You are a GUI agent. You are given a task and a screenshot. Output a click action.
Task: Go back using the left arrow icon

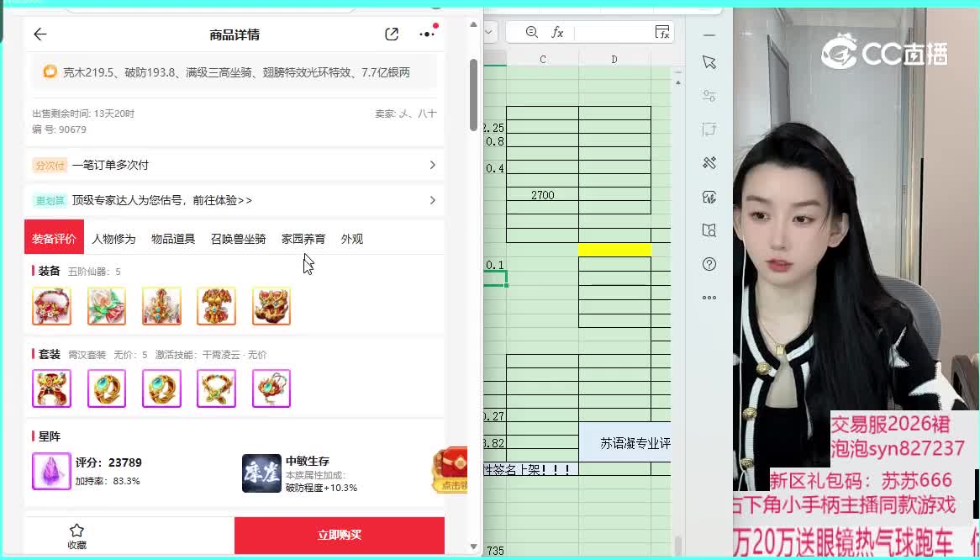pos(40,34)
